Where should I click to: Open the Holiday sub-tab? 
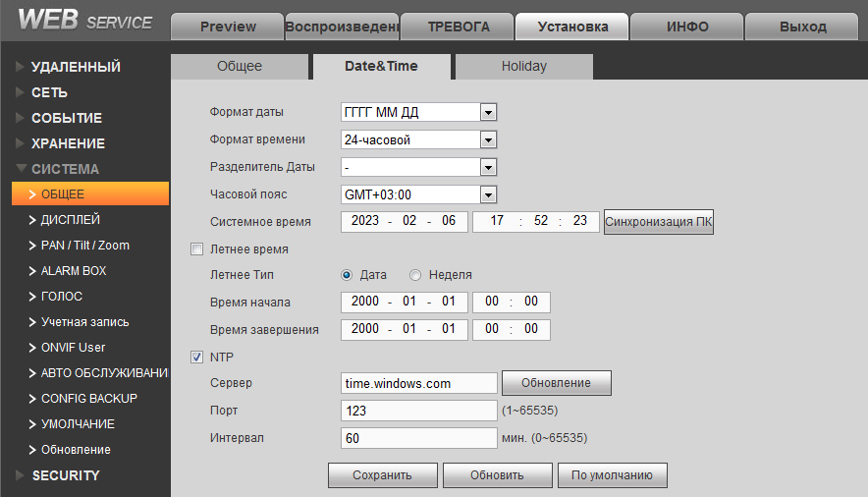[x=523, y=67]
